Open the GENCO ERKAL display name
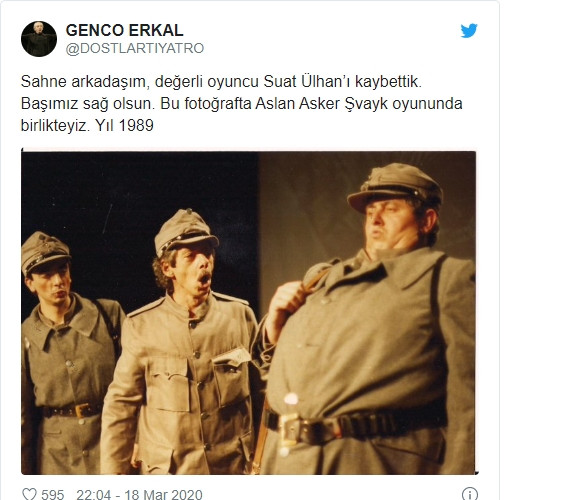The image size is (574, 500). (124, 30)
